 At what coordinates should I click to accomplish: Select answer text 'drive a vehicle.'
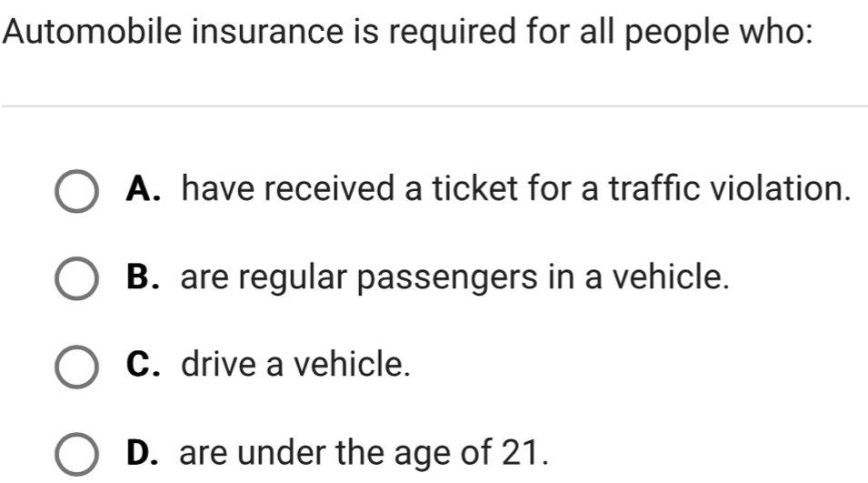pos(296,364)
